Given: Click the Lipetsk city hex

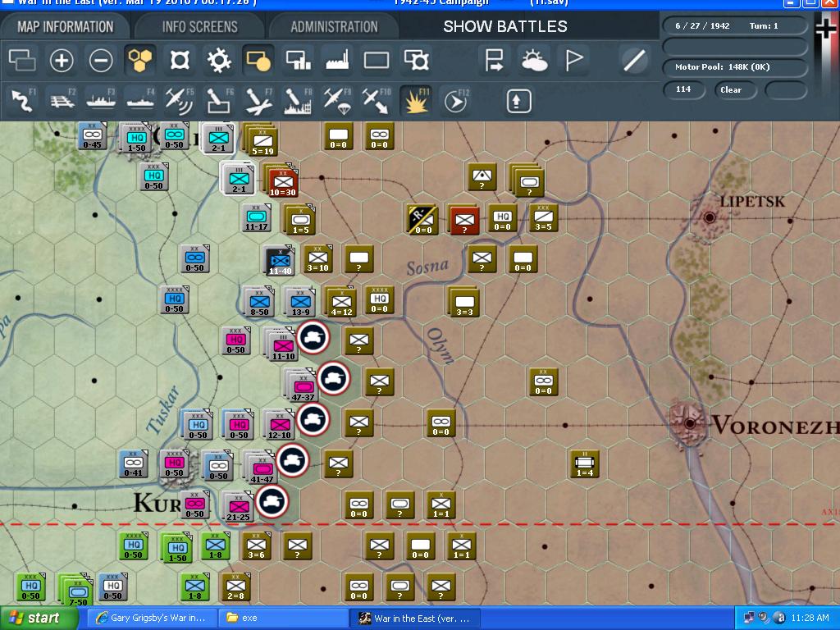Looking at the screenshot, I should click(710, 217).
